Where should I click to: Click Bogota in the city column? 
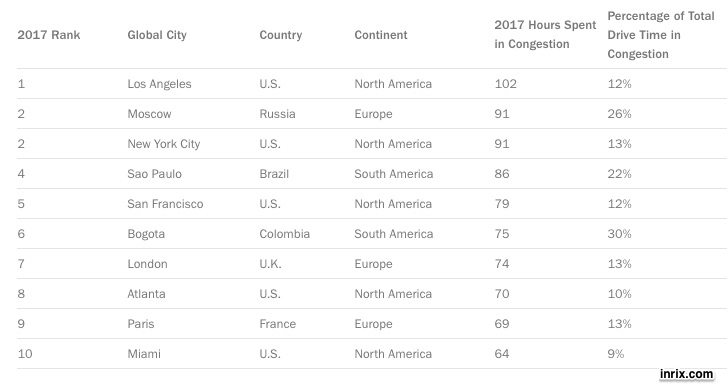click(146, 234)
